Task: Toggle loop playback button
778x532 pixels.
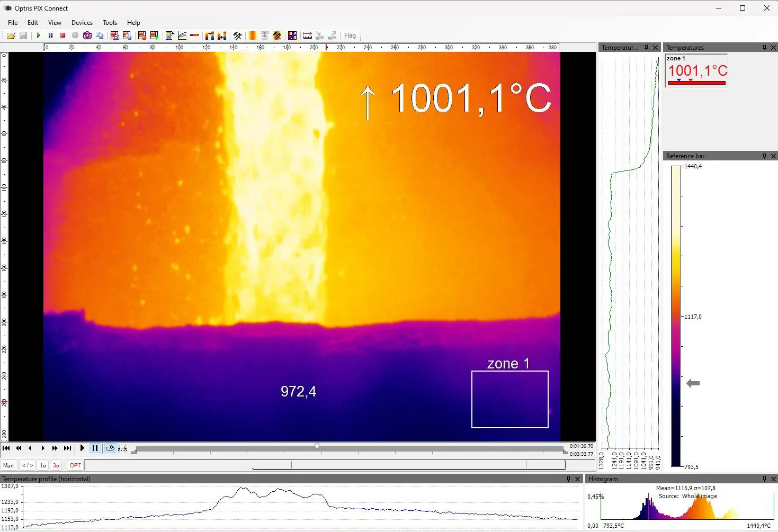Action: [x=110, y=448]
